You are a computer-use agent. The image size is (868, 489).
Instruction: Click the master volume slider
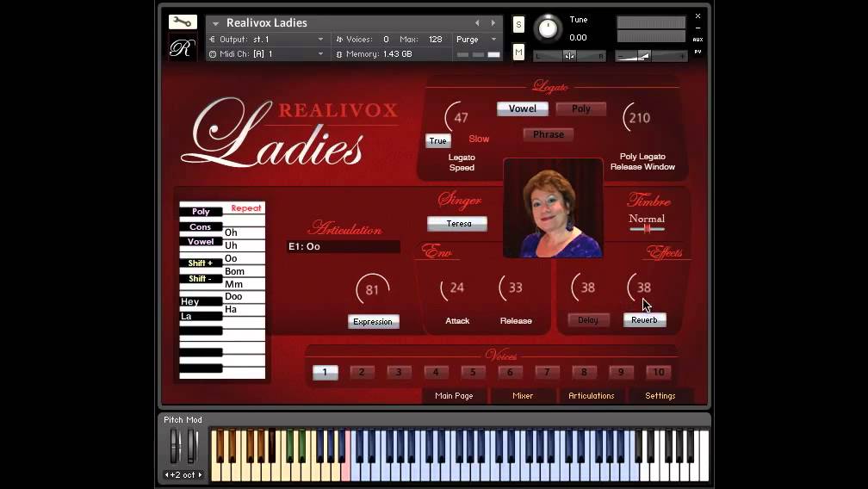(651, 56)
